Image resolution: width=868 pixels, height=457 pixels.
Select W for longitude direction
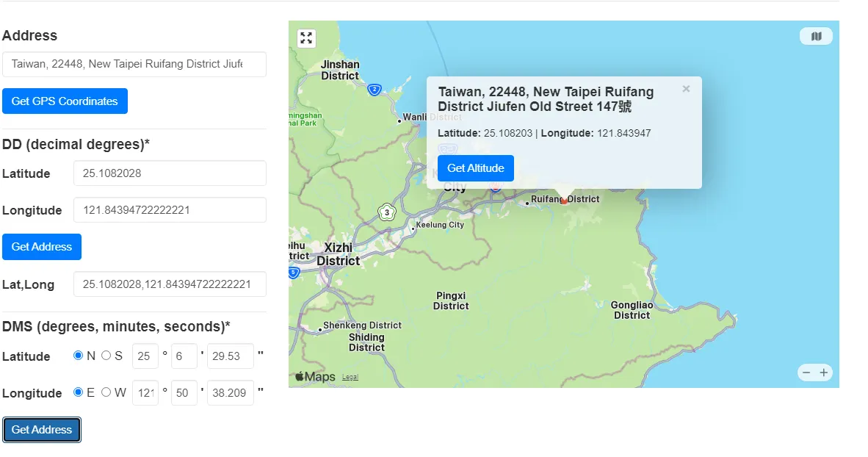click(x=106, y=392)
